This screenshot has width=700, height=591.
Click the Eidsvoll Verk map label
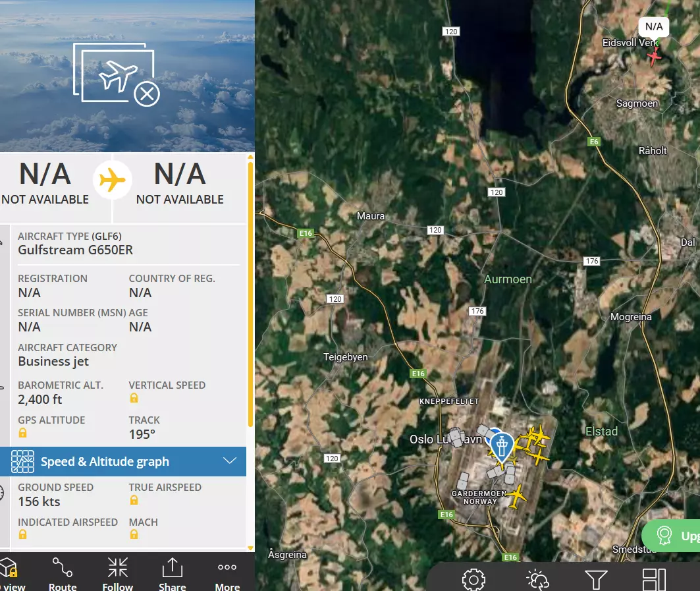coord(630,43)
